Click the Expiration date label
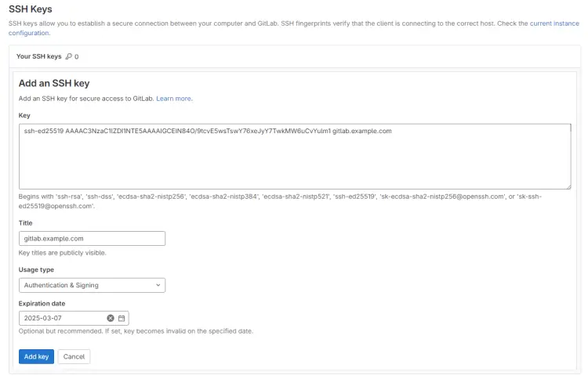Screen dimensions: 588x379 pyautogui.click(x=42, y=303)
